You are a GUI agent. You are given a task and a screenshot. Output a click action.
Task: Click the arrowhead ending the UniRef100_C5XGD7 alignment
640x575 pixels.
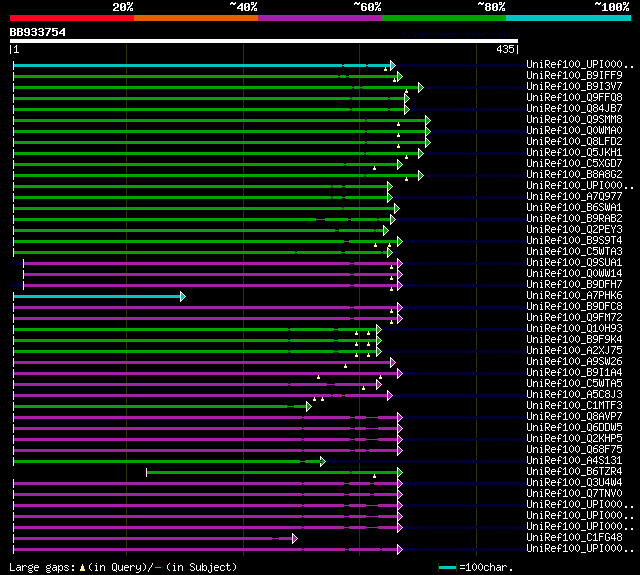pos(400,164)
